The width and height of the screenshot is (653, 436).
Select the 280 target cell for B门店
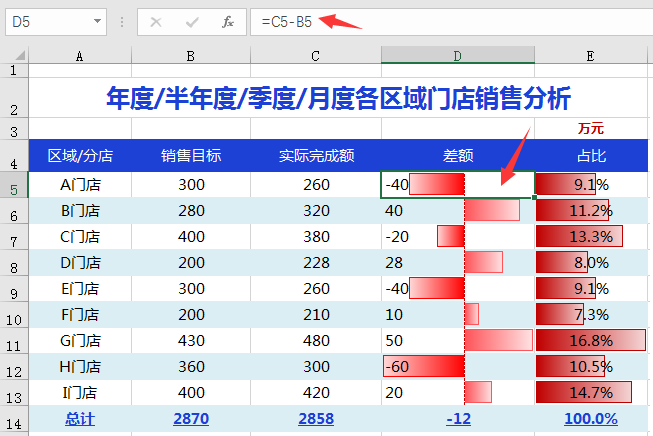(x=191, y=211)
